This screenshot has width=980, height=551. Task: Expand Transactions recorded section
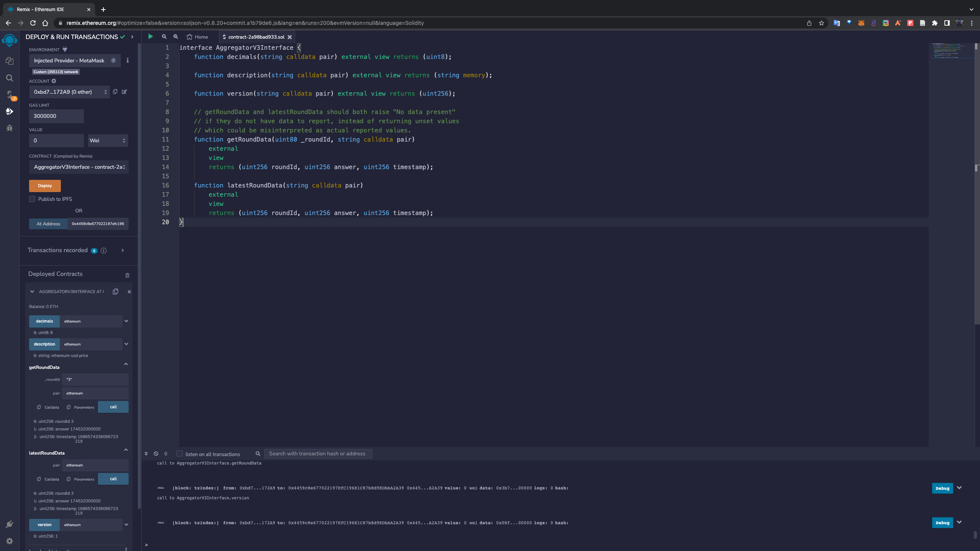tap(122, 250)
